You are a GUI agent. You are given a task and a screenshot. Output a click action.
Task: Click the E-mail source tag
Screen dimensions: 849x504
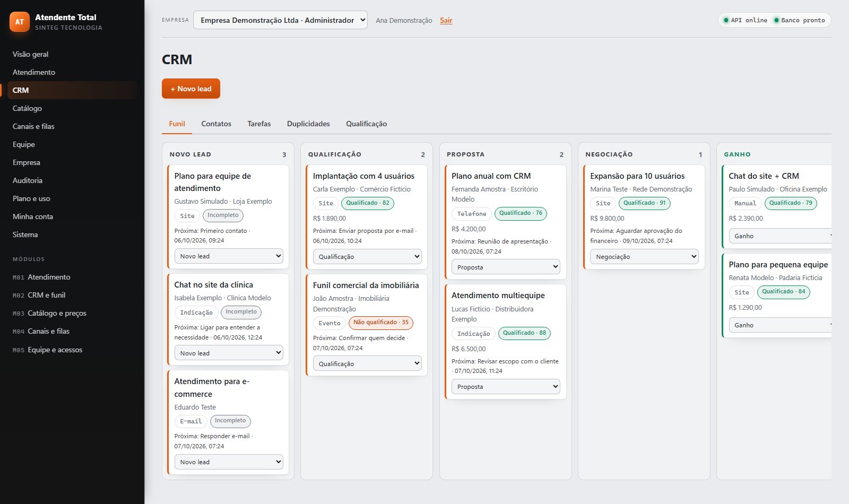point(190,421)
